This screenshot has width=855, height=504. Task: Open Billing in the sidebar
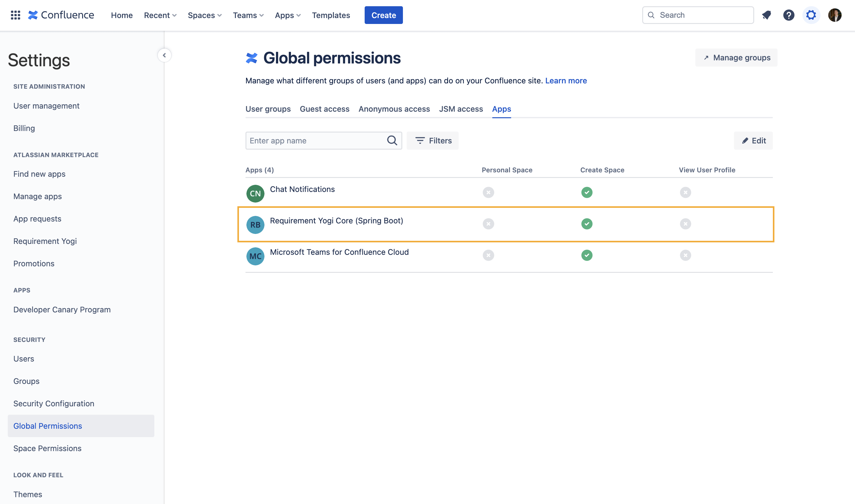tap(24, 128)
